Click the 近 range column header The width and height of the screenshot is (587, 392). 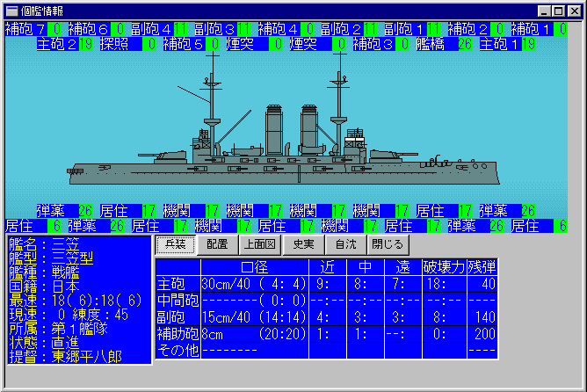[328, 267]
